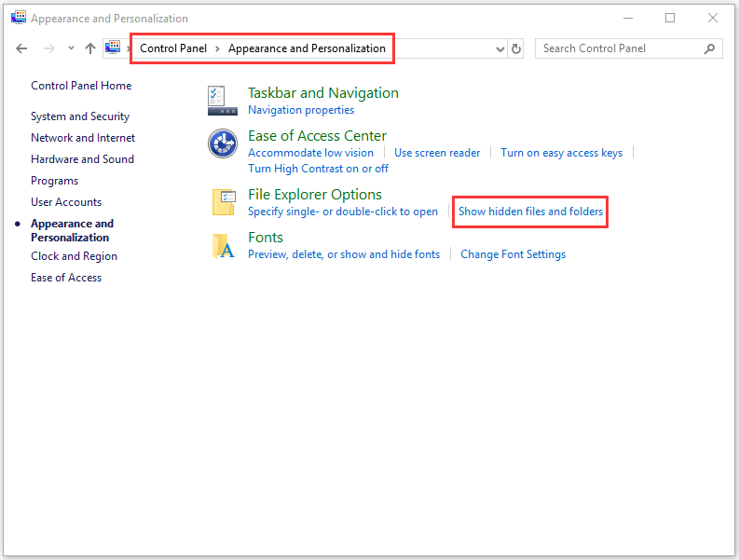Click the search magnifier icon
Screen dimensions: 739x560
709,48
